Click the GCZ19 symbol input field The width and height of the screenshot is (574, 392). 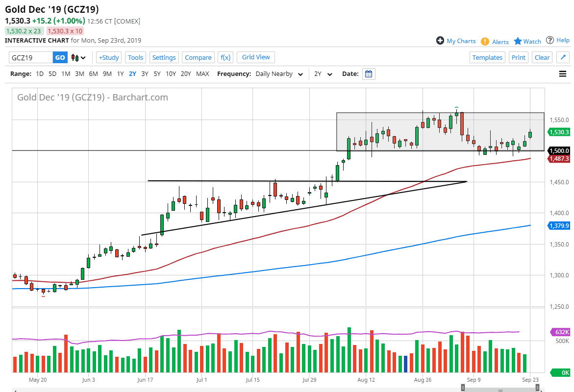[x=31, y=57]
